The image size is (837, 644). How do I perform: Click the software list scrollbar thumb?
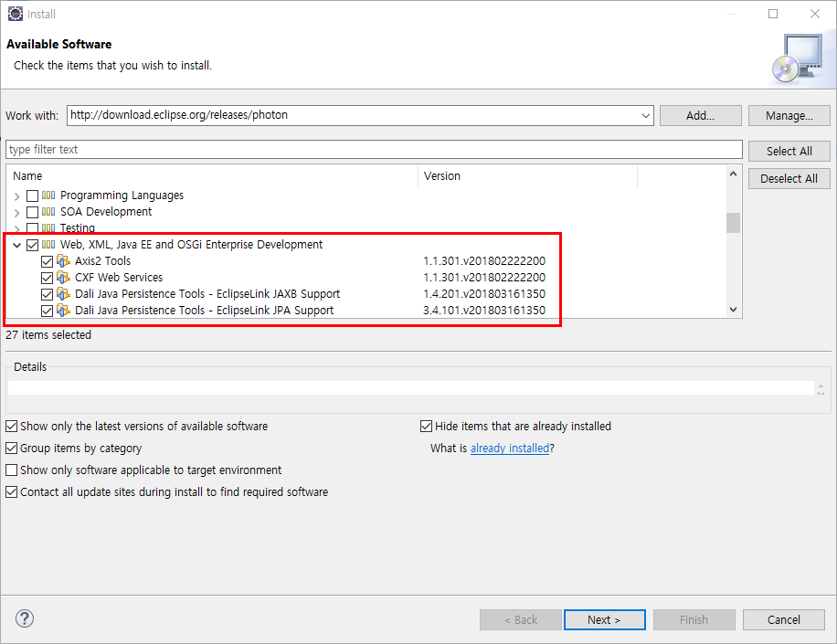(733, 223)
